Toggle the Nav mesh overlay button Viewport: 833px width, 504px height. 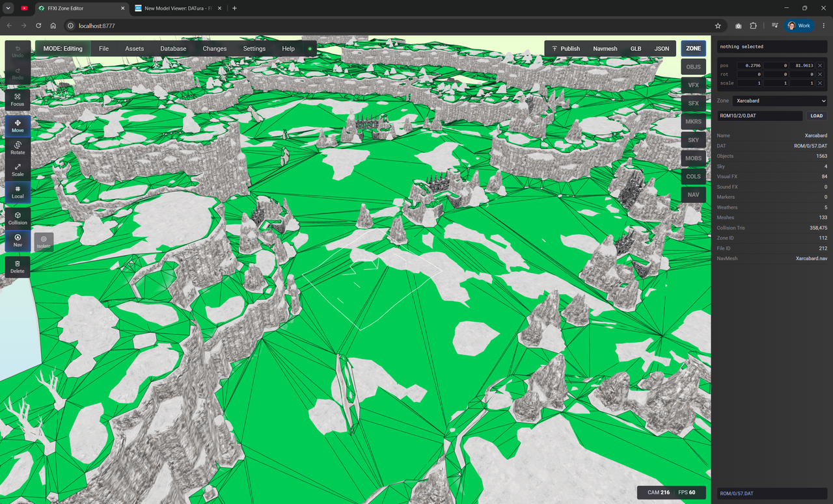18,241
